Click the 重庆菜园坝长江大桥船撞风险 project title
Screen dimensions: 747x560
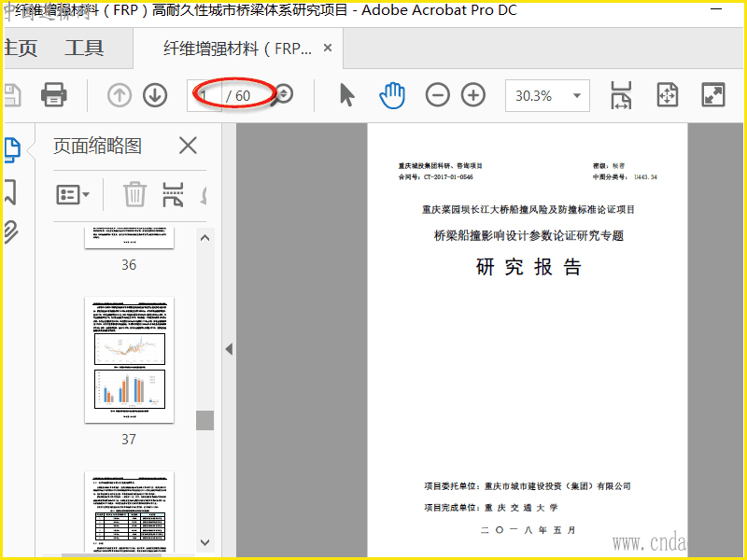[x=529, y=209]
